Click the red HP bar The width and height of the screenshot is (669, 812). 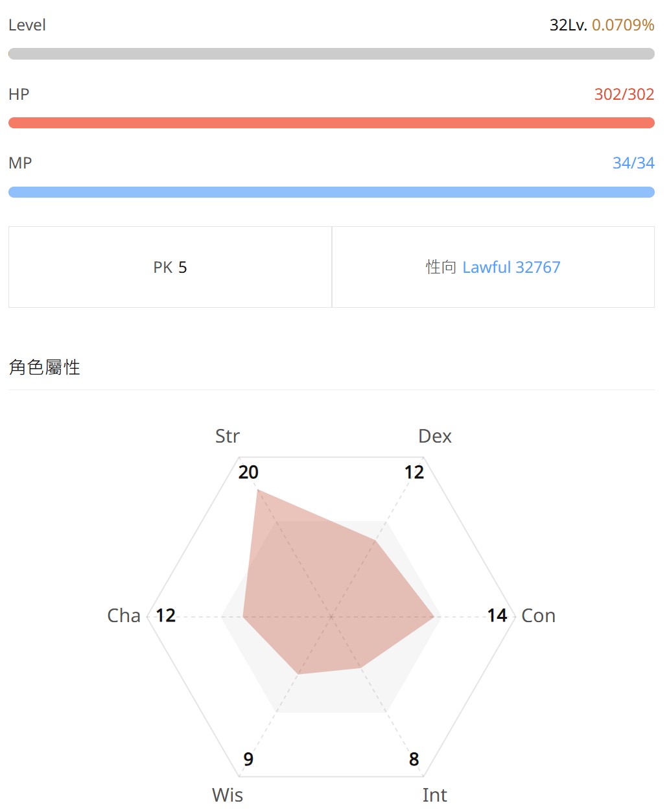331,122
